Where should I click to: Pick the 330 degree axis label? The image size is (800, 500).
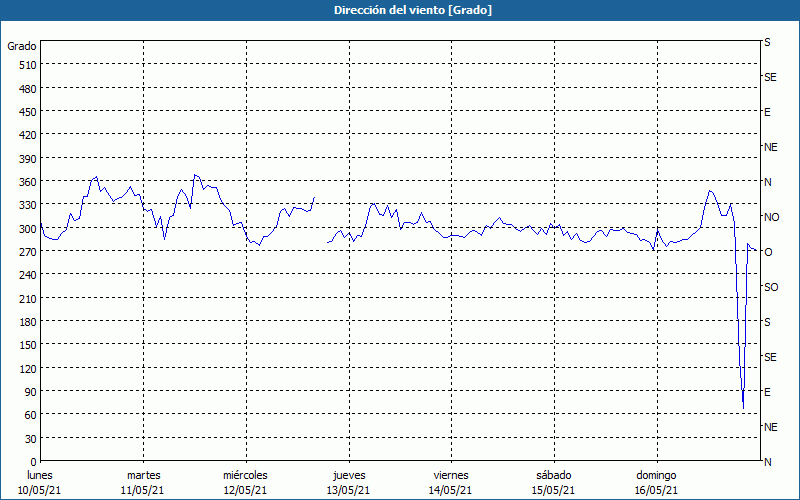click(28, 205)
